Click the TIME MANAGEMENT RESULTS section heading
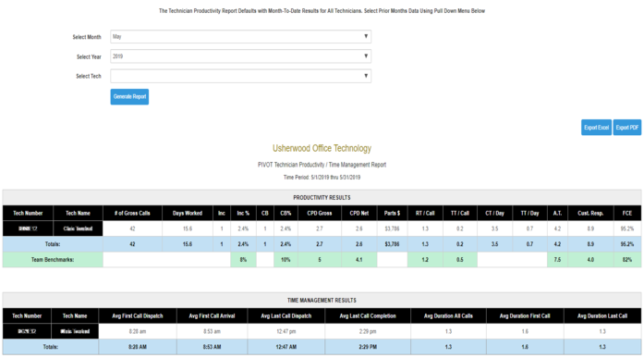Image resolution: width=644 pixels, height=358 pixels. (322, 301)
